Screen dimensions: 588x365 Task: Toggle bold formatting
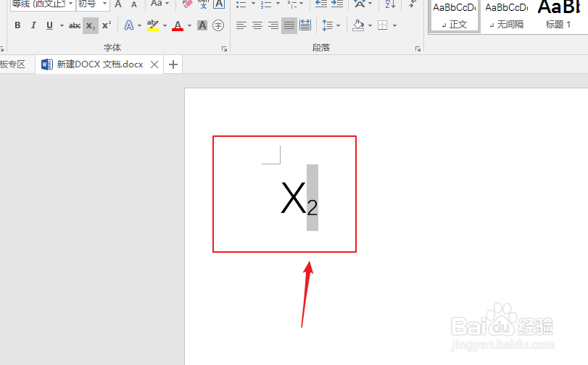pos(17,25)
